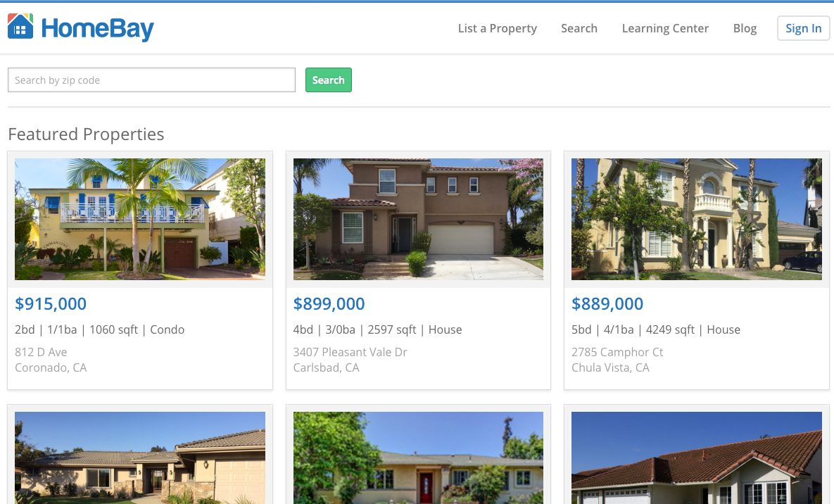Select the $915,000 listing price
Screen dimensions: 834x504
51,304
